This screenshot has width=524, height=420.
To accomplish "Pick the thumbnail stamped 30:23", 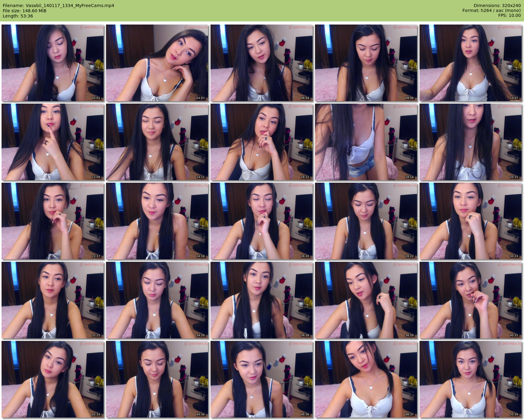I will (x=471, y=221).
